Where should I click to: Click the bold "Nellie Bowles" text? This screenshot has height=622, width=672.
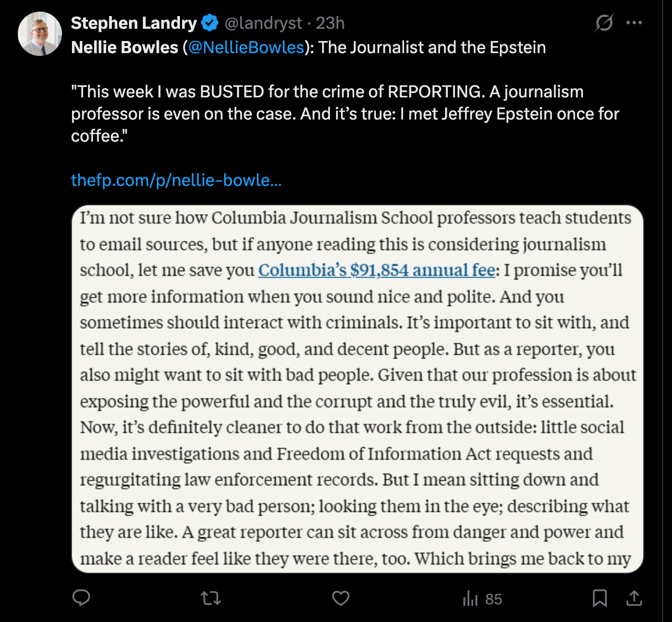tap(125, 48)
